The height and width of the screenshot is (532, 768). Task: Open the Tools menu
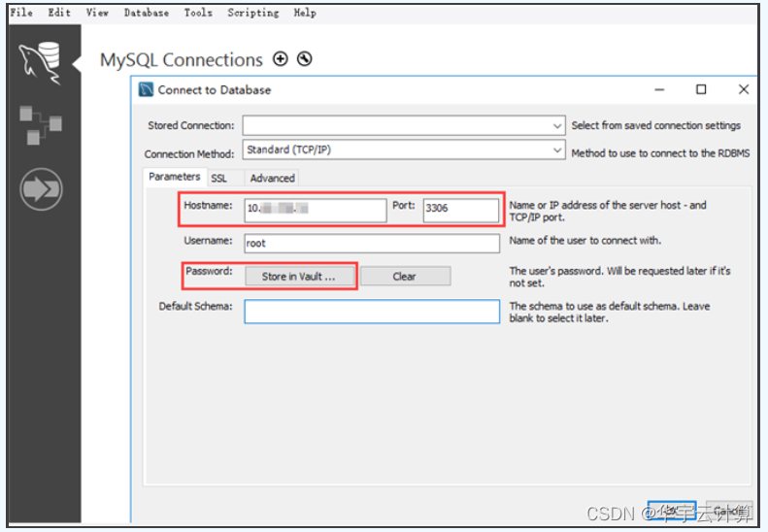click(198, 13)
